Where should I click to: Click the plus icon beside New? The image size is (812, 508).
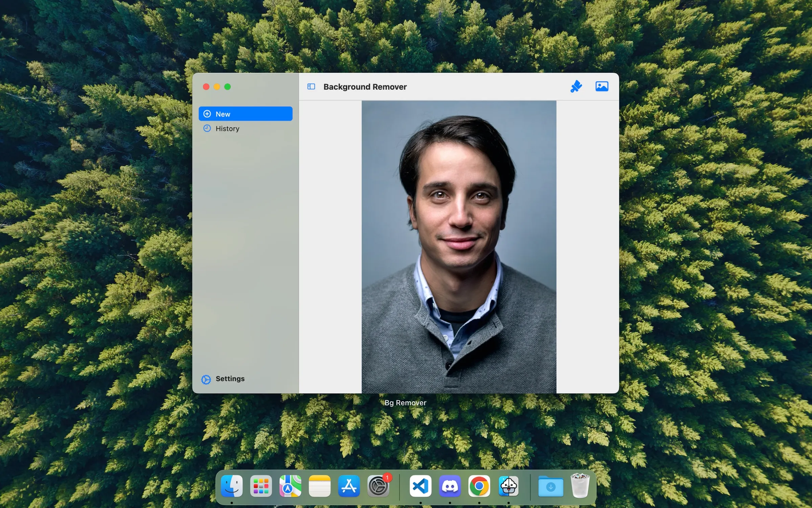pos(207,114)
